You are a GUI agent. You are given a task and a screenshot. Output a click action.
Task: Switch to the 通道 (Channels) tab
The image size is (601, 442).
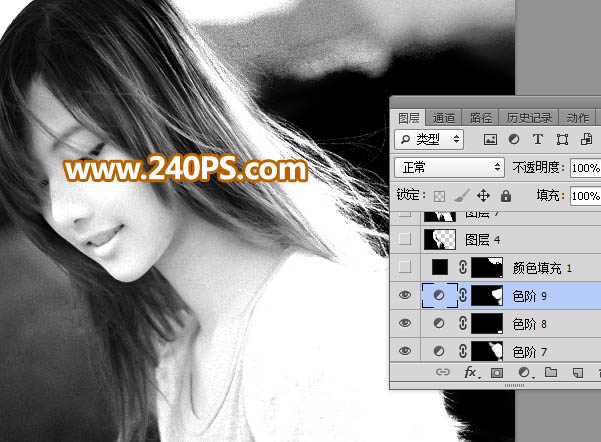pyautogui.click(x=443, y=118)
